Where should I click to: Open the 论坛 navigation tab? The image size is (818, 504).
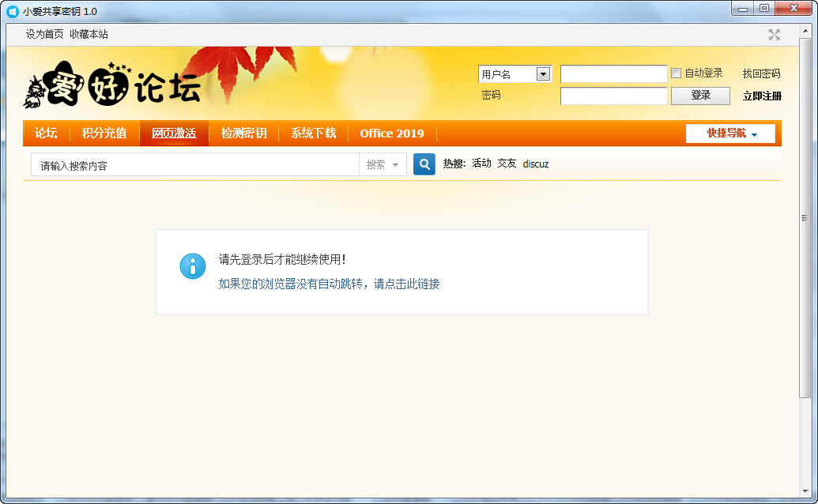(x=46, y=134)
